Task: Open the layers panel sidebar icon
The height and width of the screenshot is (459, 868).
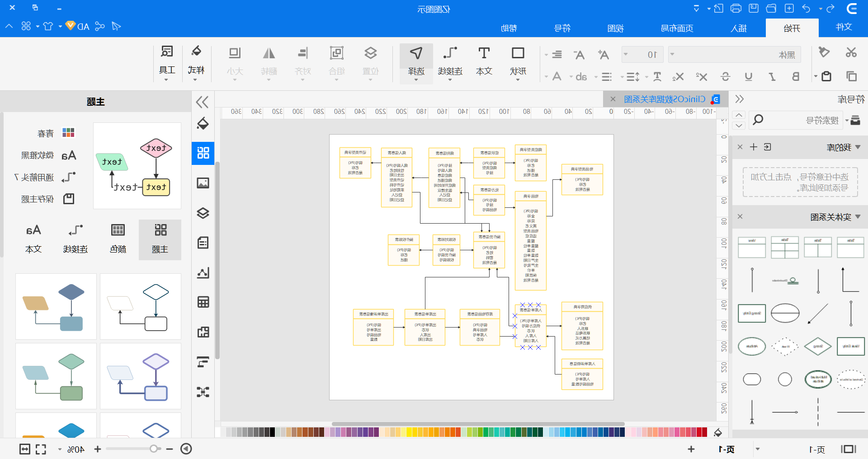Action: point(203,213)
